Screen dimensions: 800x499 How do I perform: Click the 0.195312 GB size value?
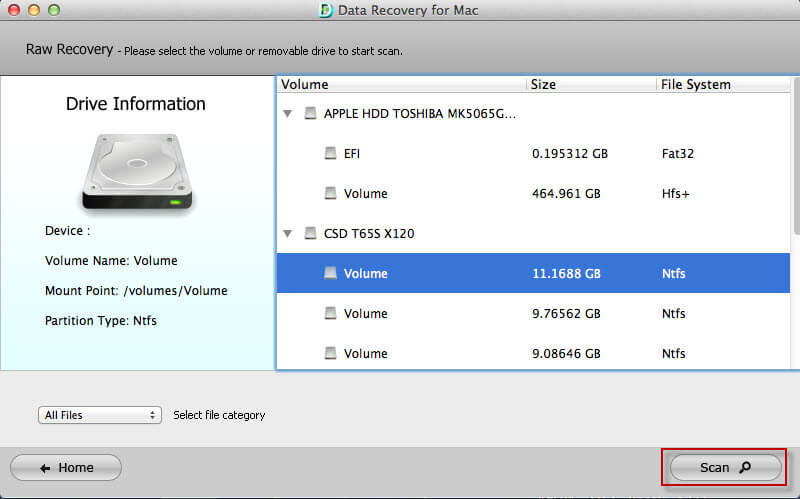pos(570,154)
